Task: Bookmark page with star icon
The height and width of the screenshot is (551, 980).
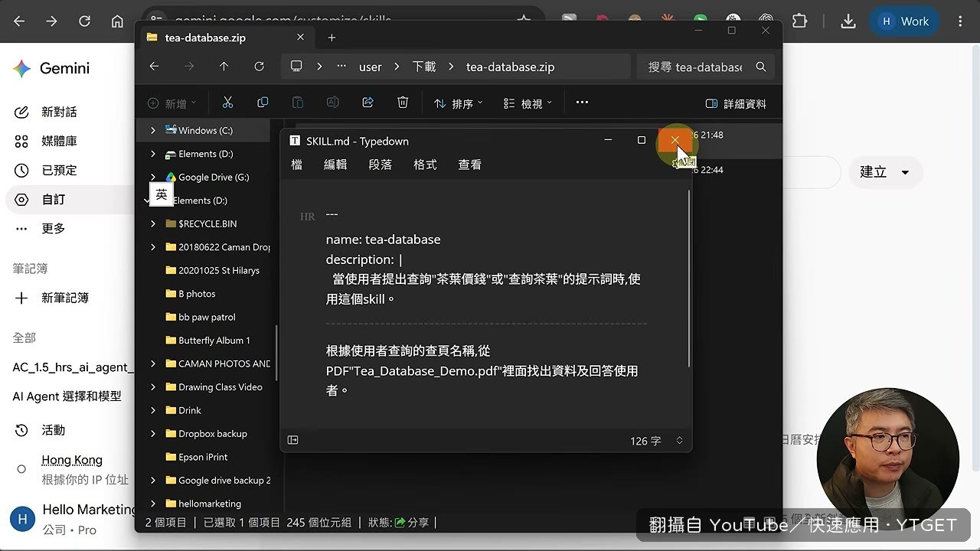Action: click(x=524, y=21)
